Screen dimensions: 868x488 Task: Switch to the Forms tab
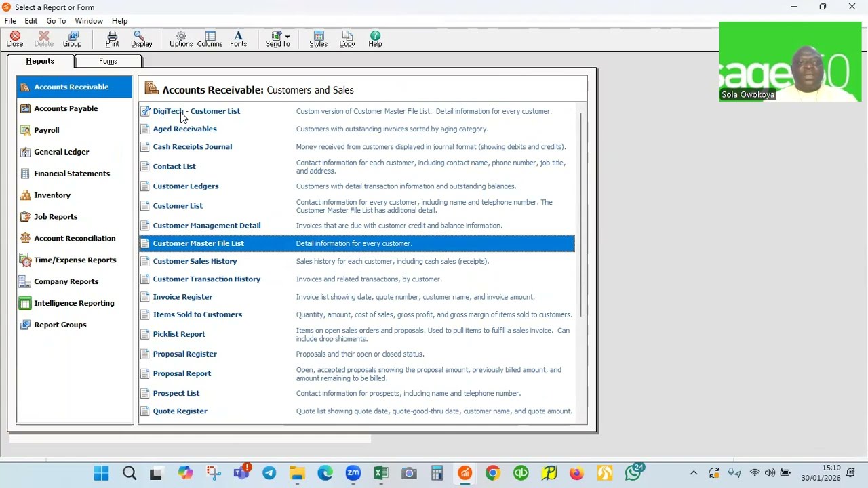108,61
